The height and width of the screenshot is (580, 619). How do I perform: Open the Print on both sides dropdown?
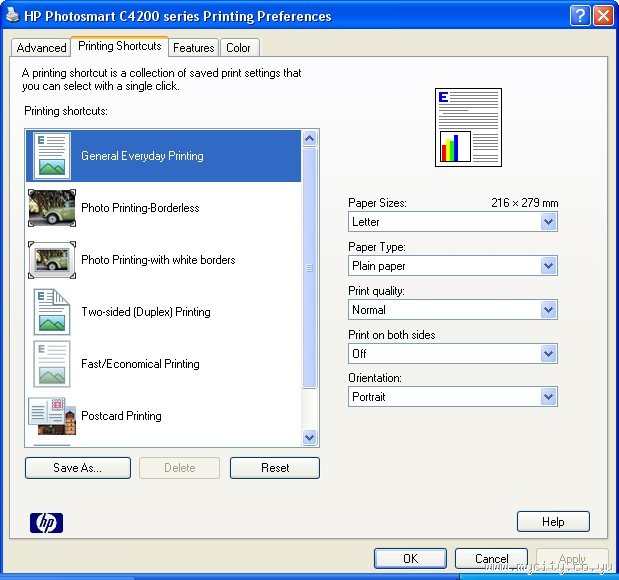pyautogui.click(x=453, y=353)
